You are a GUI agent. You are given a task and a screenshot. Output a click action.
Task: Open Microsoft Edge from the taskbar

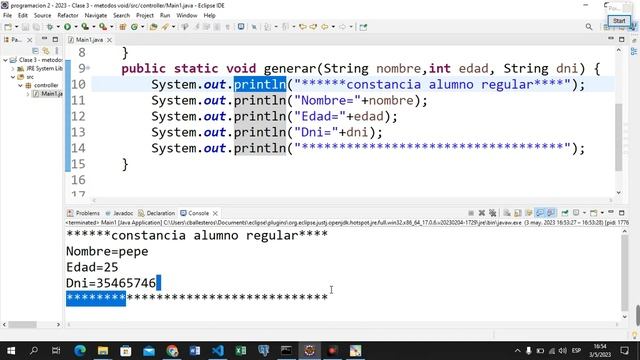point(80,351)
